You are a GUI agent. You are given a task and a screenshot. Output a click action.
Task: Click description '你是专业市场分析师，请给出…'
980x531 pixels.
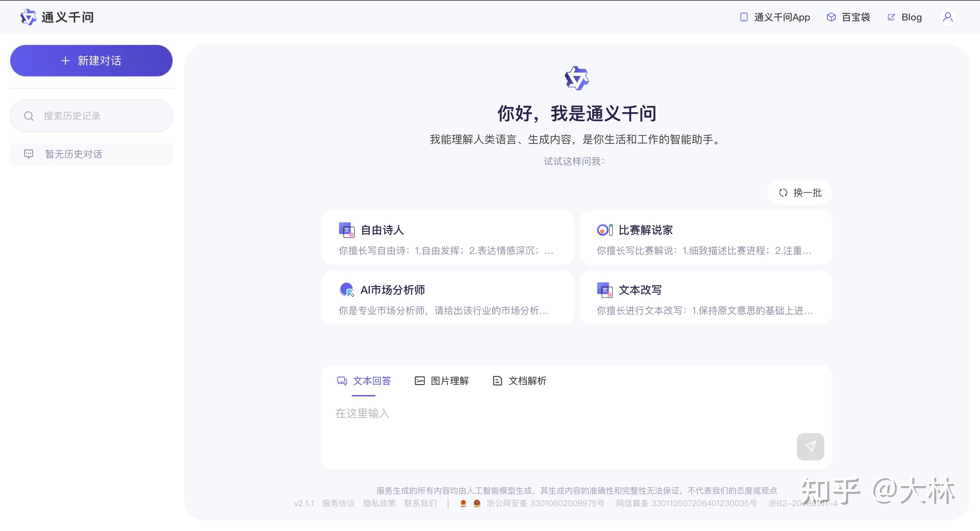tap(444, 310)
